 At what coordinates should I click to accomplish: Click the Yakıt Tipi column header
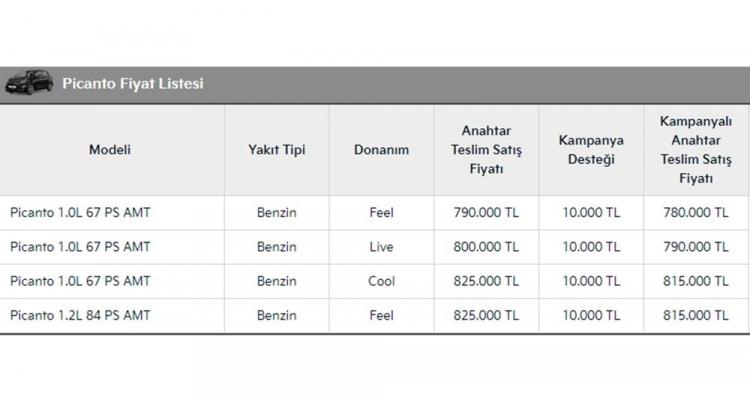click(x=276, y=150)
